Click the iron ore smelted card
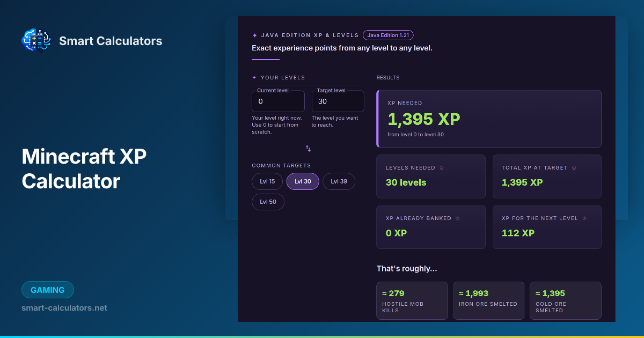This screenshot has height=338, width=644. pyautogui.click(x=488, y=300)
